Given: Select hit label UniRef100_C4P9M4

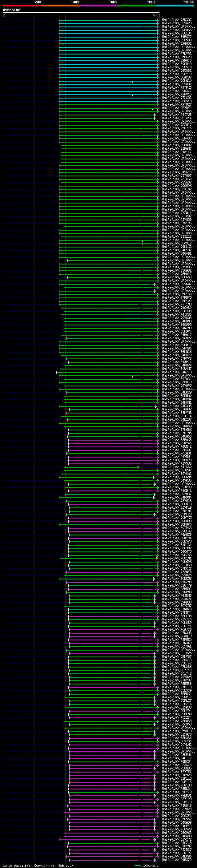Looking at the screenshot, I should [176, 497].
